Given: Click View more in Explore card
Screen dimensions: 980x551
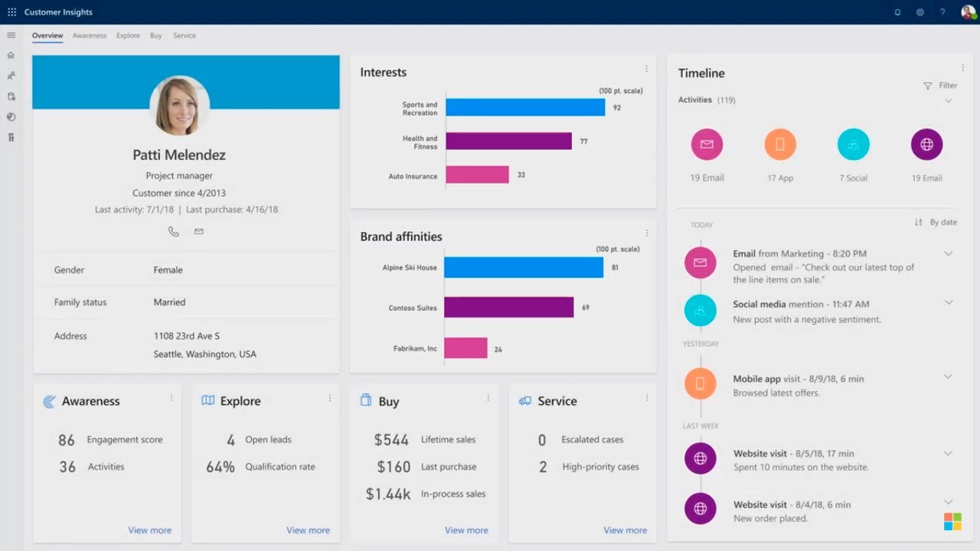Looking at the screenshot, I should tap(309, 530).
